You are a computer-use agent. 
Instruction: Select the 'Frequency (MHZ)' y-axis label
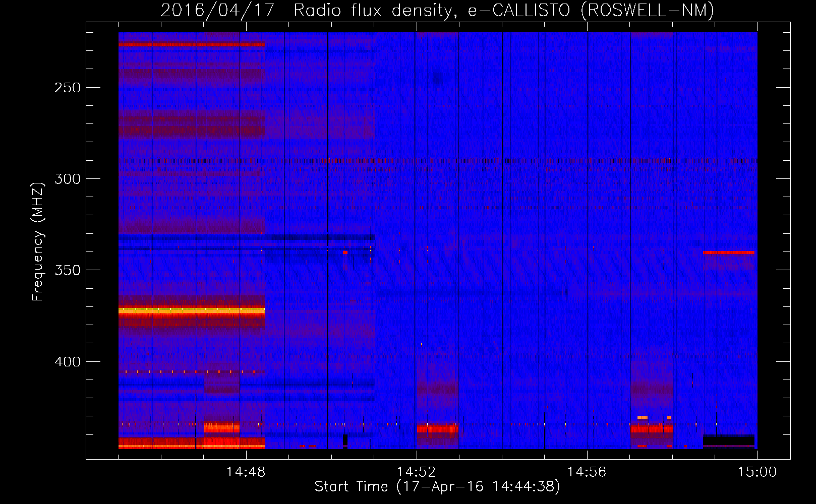(38, 241)
